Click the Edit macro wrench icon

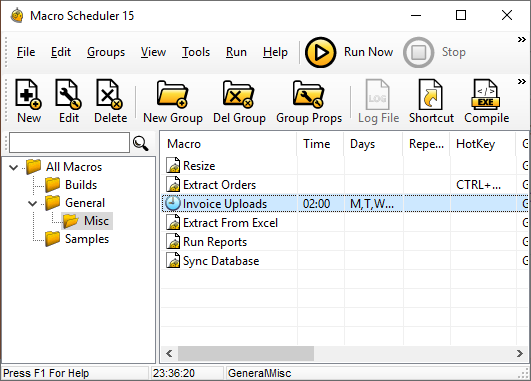click(69, 94)
